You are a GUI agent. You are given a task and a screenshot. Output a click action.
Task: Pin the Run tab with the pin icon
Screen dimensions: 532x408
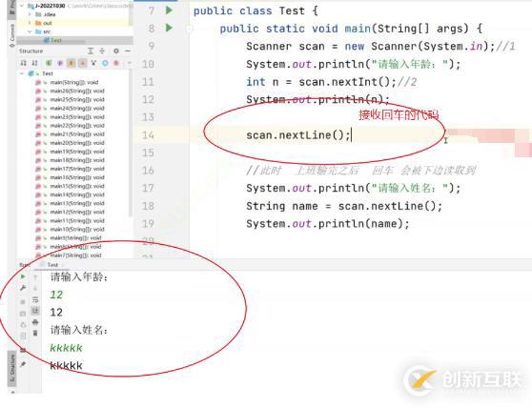point(23,364)
